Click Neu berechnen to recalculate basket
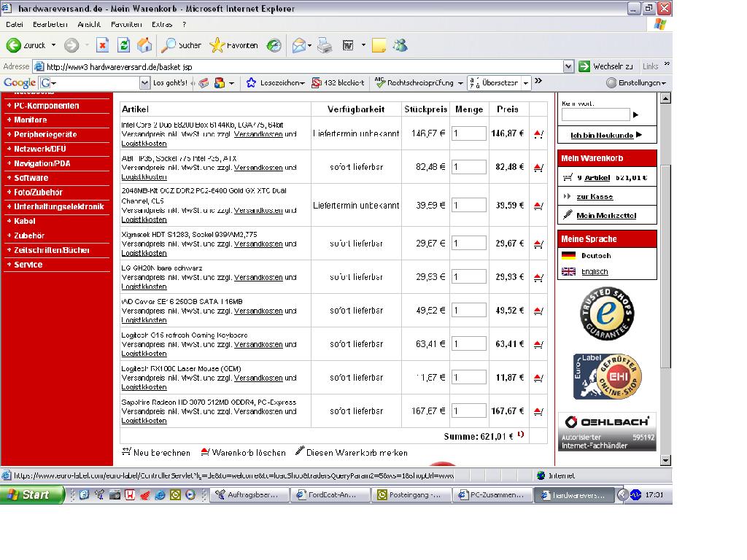Viewport: 747px width, 560px height. [156, 452]
